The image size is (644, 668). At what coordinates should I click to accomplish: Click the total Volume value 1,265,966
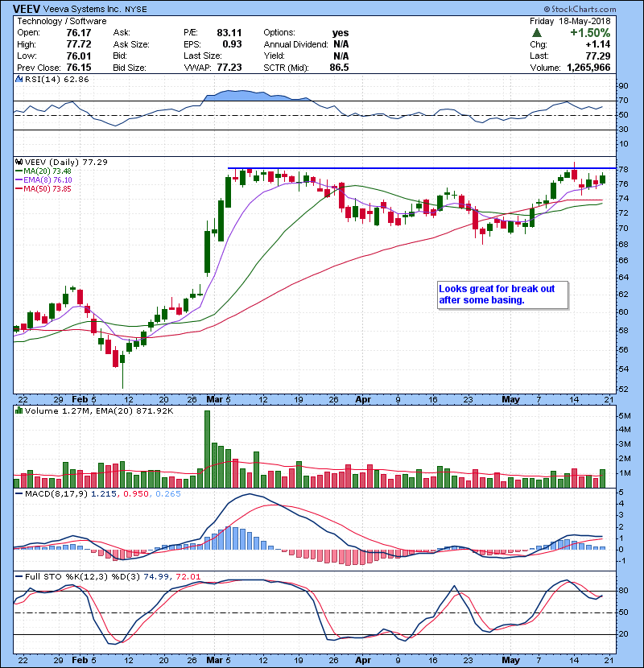pyautogui.click(x=588, y=68)
